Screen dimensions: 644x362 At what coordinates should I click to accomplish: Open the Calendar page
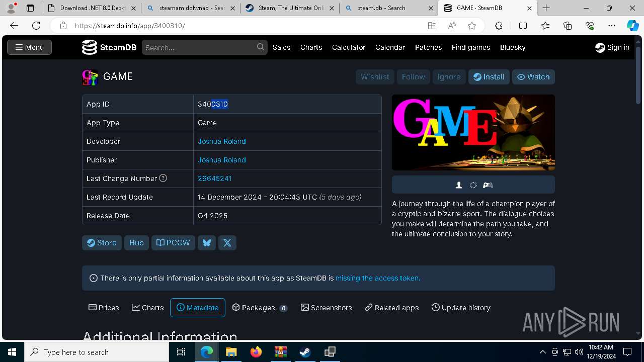click(x=390, y=47)
